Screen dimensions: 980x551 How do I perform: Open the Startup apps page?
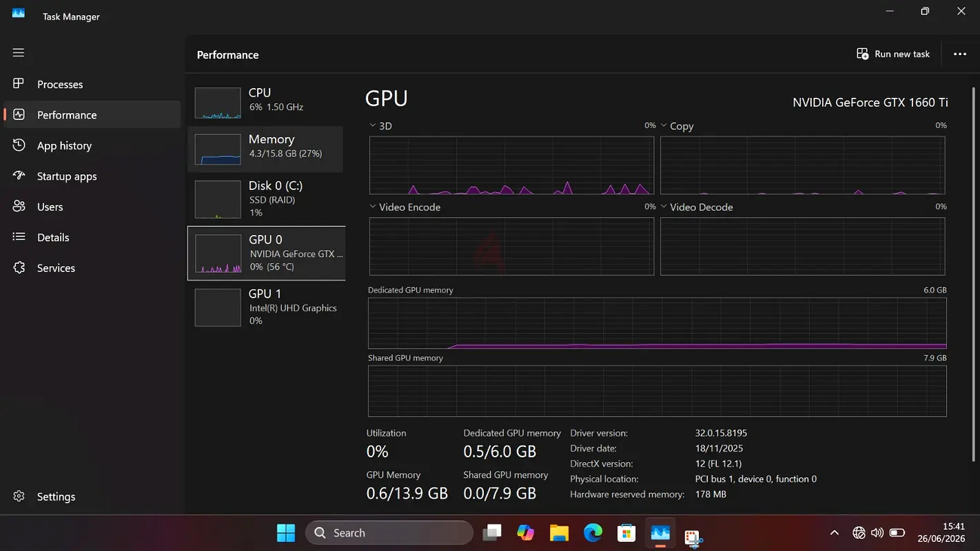(92, 176)
